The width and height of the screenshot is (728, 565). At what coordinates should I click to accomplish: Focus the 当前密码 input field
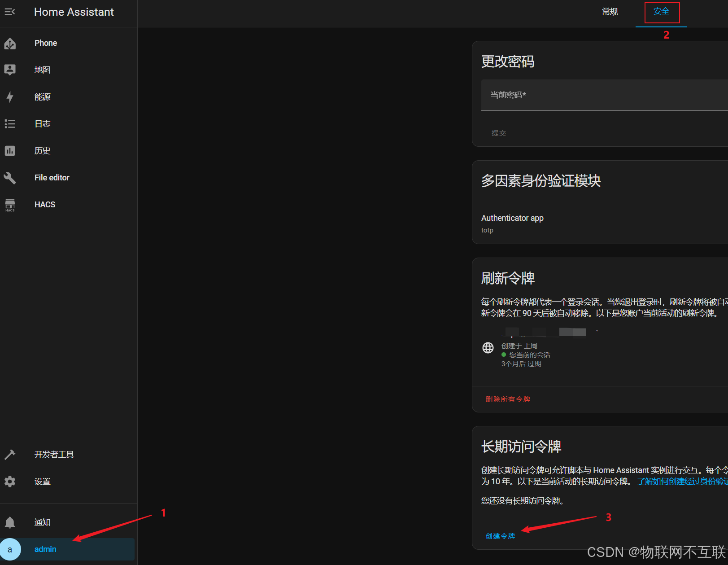tap(605, 95)
